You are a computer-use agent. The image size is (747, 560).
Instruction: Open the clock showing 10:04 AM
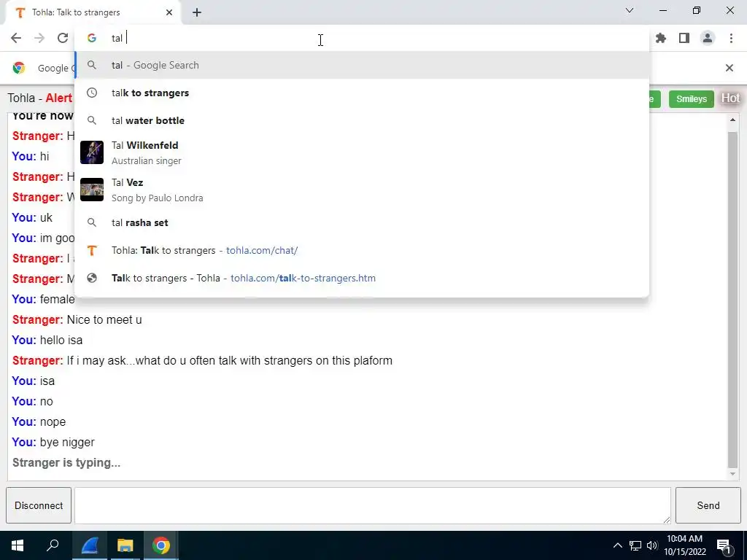[x=684, y=545]
